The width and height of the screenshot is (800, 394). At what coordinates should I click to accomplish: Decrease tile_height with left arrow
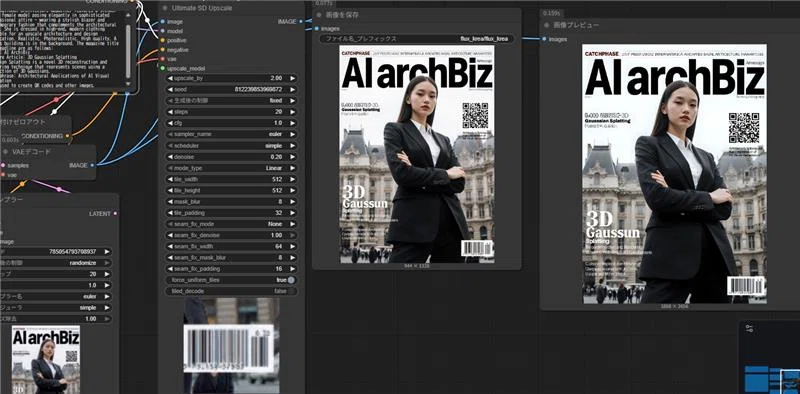click(x=170, y=190)
